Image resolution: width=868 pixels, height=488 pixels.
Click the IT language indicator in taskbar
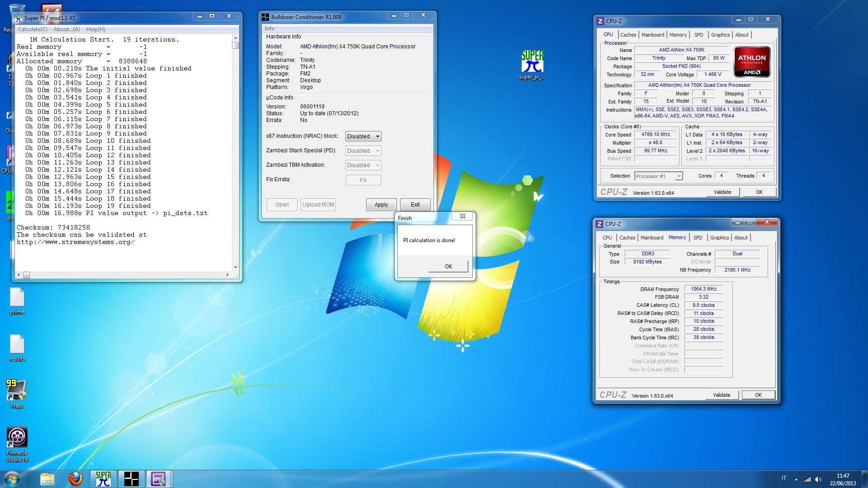pyautogui.click(x=783, y=478)
